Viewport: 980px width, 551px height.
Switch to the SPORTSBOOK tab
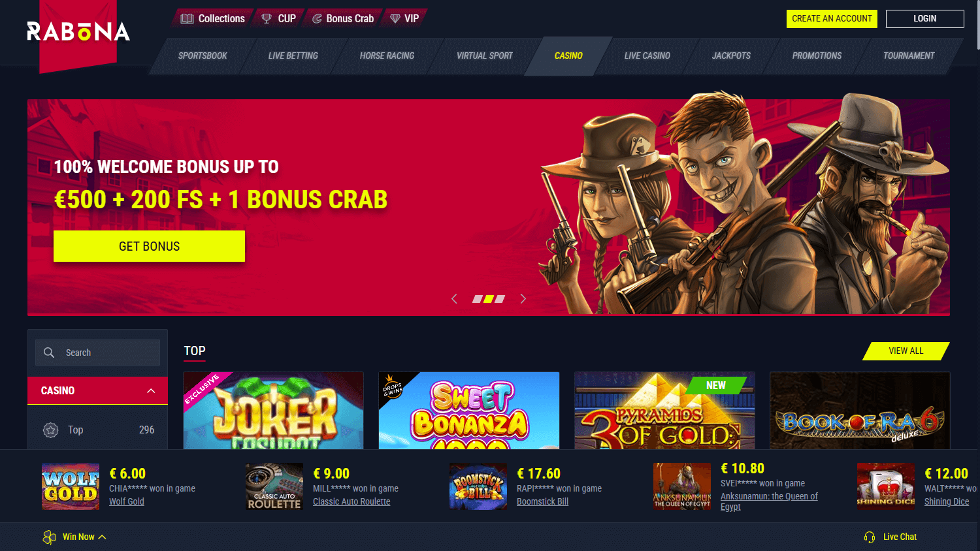click(203, 55)
